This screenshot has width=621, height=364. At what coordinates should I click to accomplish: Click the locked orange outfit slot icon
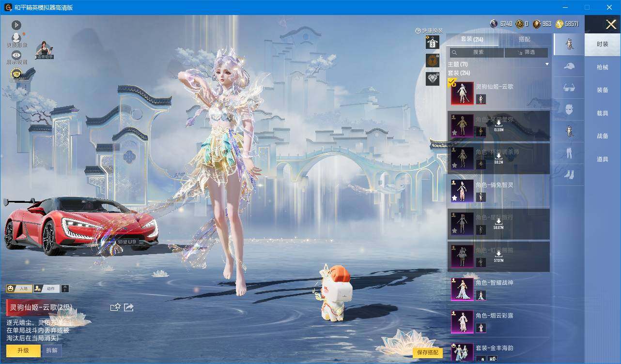432,61
